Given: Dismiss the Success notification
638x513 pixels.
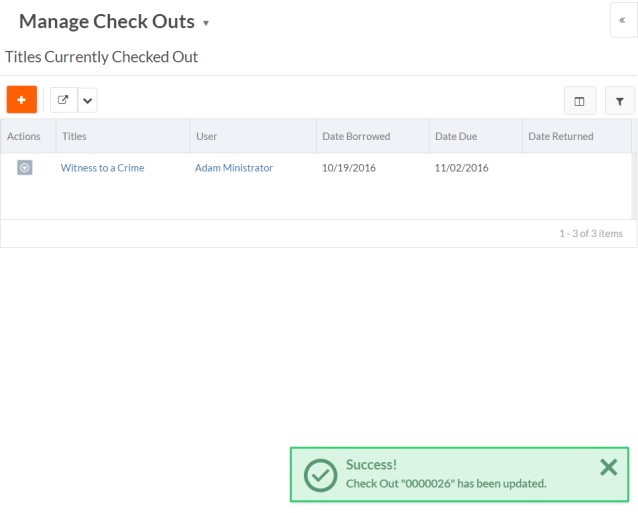Looking at the screenshot, I should (x=608, y=467).
